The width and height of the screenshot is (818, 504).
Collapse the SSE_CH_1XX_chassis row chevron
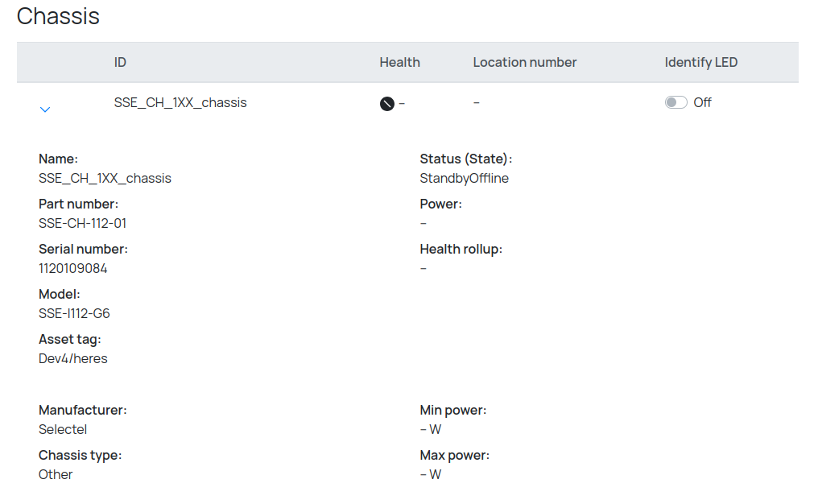pos(45,109)
